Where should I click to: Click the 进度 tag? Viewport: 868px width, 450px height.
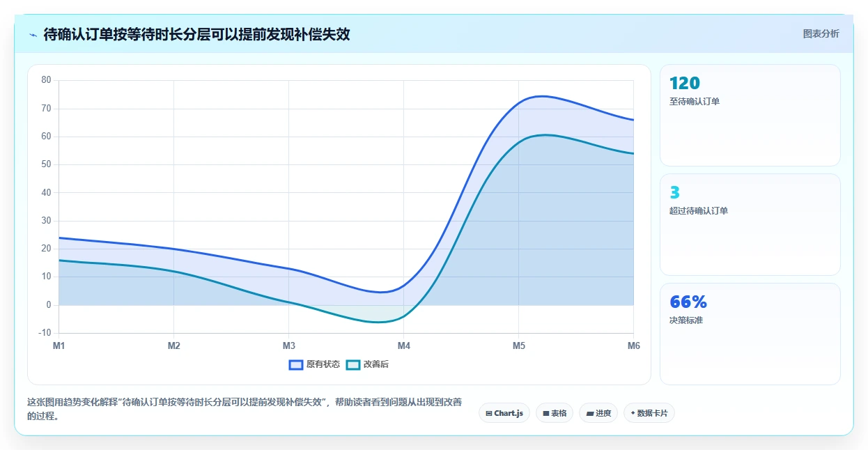598,413
